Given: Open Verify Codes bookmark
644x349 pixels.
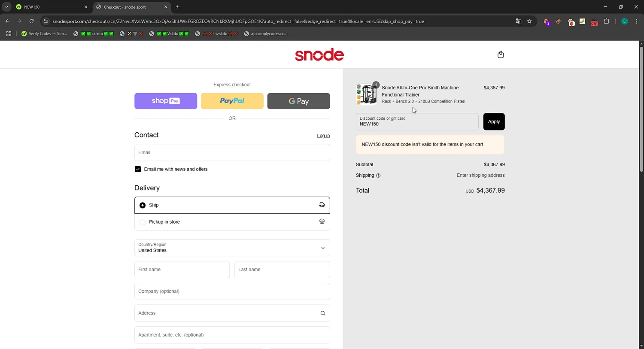Looking at the screenshot, I should pyautogui.click(x=44, y=33).
